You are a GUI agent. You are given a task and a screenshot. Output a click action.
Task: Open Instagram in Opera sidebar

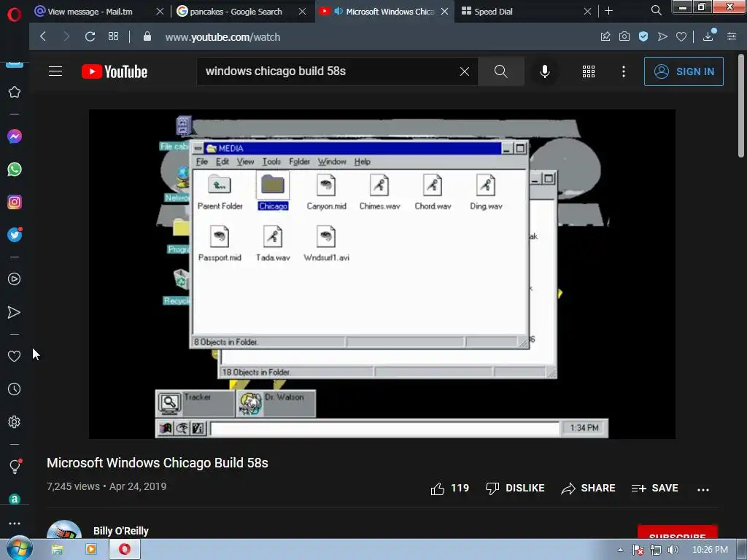[15, 202]
